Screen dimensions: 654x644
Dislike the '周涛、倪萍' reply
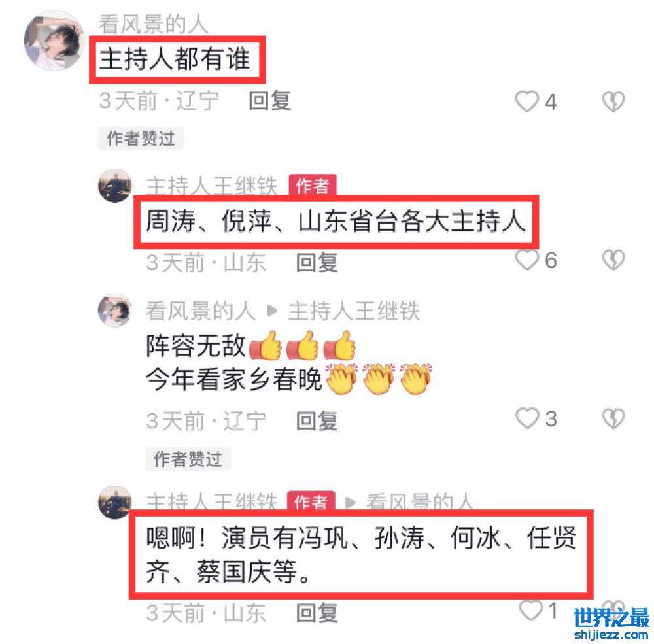(x=613, y=260)
